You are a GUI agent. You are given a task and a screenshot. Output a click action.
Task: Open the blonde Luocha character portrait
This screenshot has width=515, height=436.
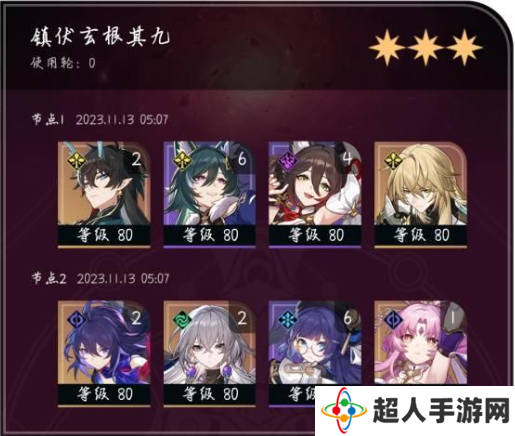(x=420, y=195)
